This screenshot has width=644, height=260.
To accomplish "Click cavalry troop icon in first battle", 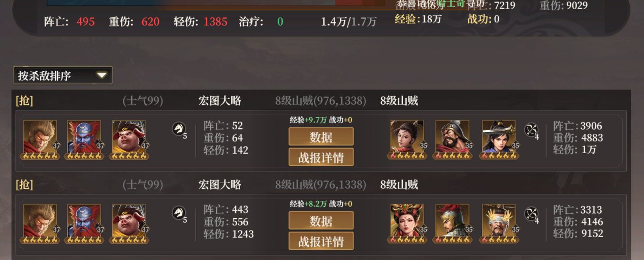I will (179, 129).
